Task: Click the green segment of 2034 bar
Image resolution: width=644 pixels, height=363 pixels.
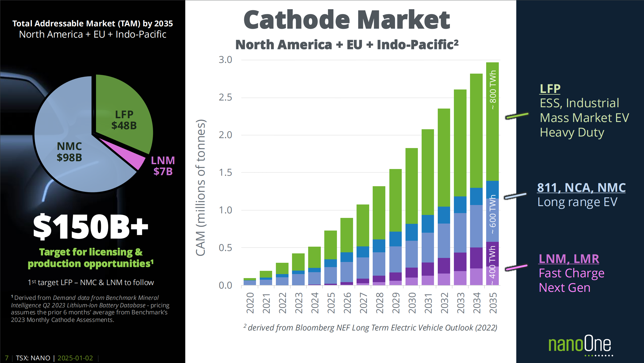Action: tap(476, 130)
